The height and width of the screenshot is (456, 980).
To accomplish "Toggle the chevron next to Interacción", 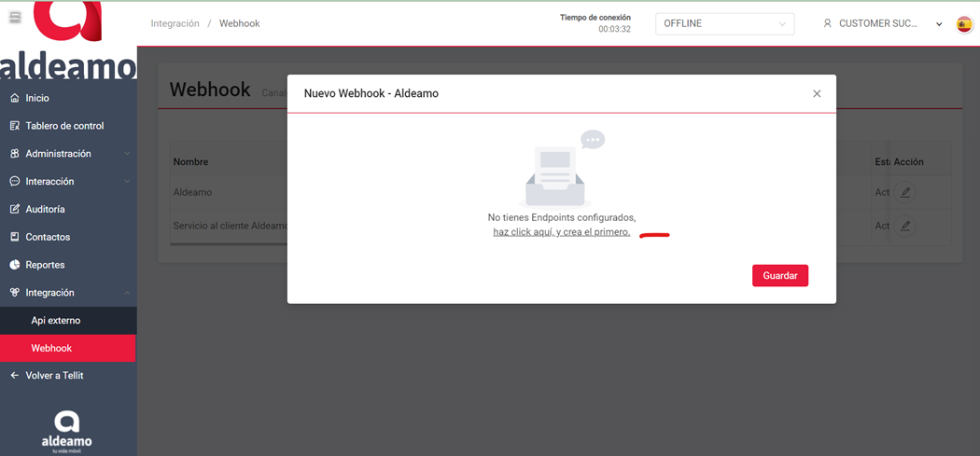I will point(127,181).
